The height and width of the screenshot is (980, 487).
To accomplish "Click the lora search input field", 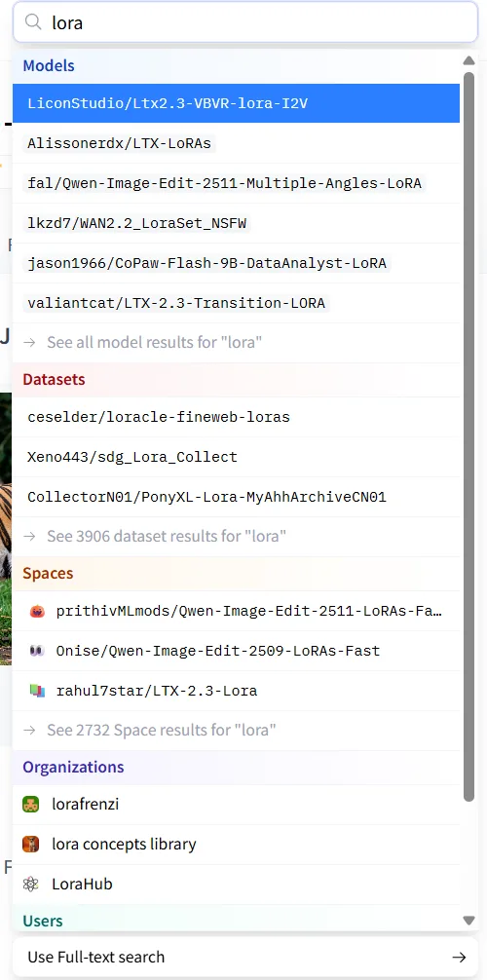I will click(x=245, y=23).
